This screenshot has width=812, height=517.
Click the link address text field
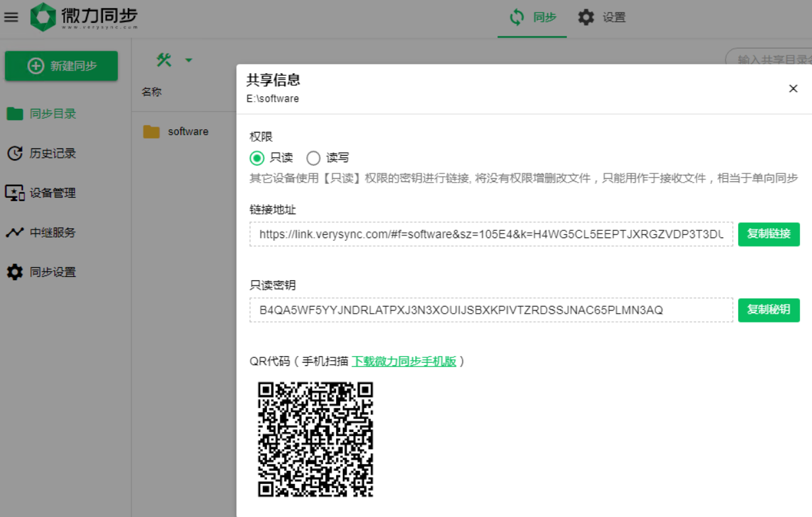coord(490,234)
